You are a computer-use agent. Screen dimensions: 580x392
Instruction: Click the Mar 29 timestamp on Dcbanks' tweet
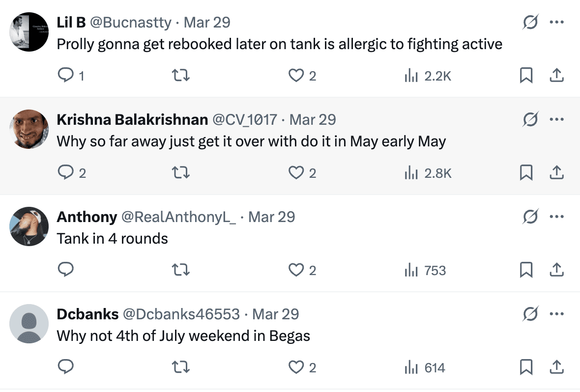click(277, 313)
